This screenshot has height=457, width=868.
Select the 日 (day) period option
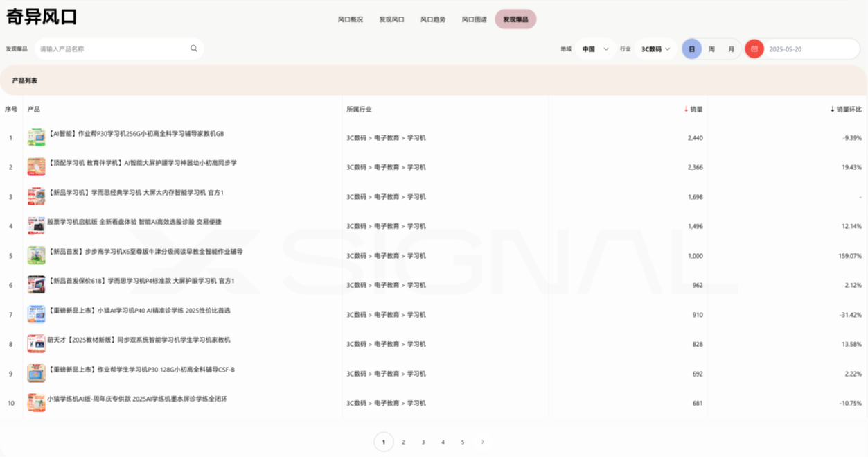pyautogui.click(x=691, y=49)
